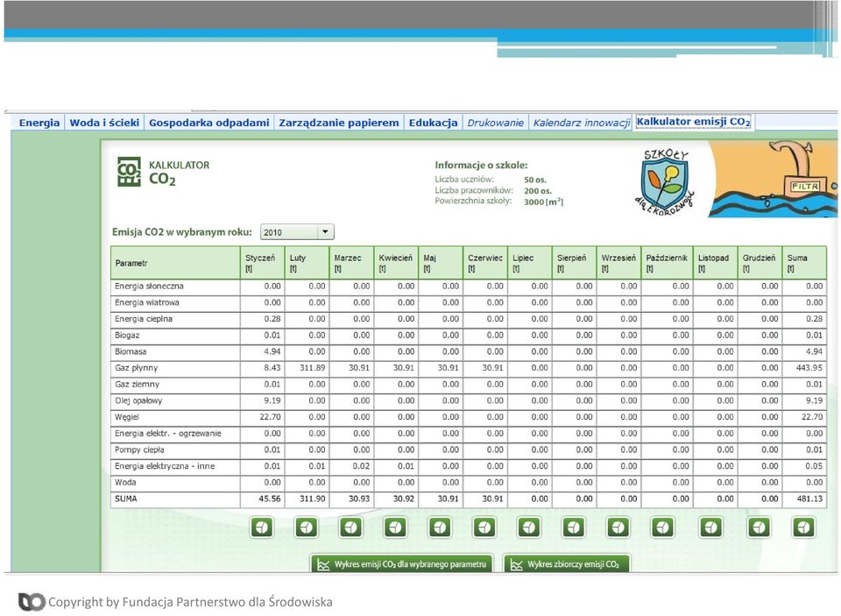Switch to the Energia tab

pyautogui.click(x=39, y=123)
